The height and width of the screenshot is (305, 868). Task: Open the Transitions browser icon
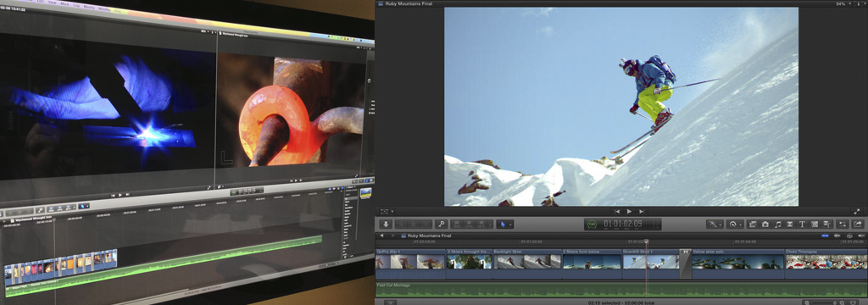tap(790, 225)
